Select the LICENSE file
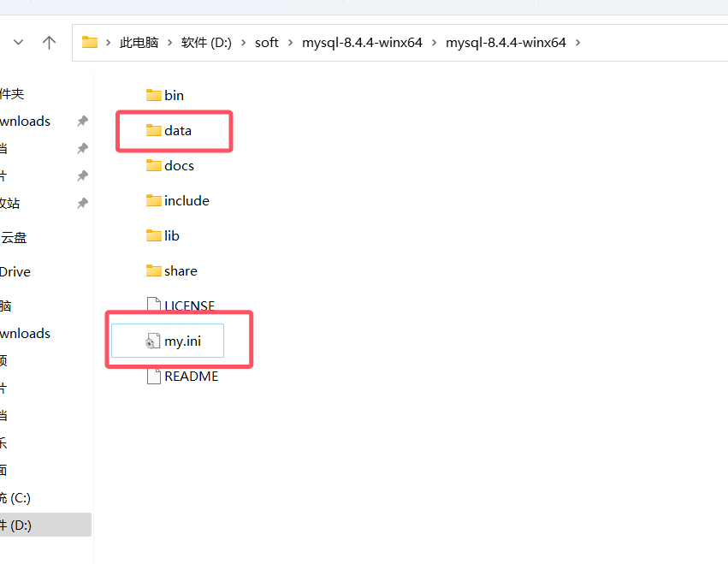The height and width of the screenshot is (564, 728). click(x=181, y=305)
